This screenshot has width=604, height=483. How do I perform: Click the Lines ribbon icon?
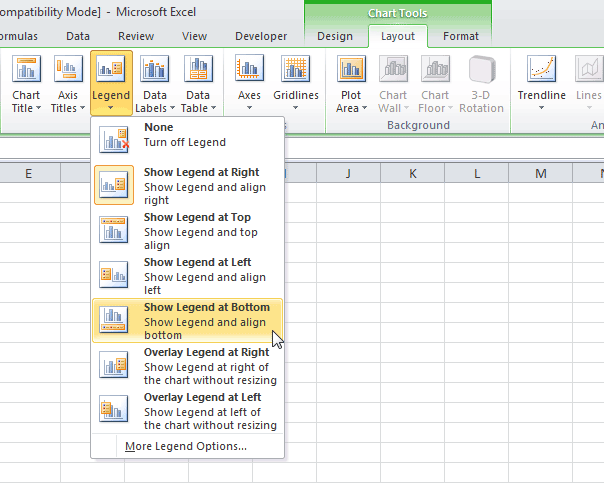point(589,69)
